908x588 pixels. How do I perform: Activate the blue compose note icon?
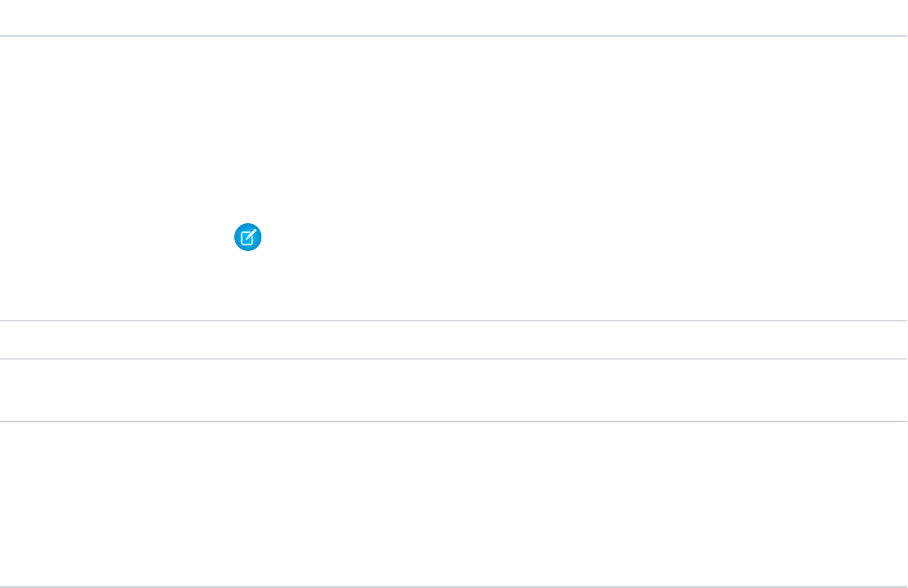pyautogui.click(x=247, y=238)
